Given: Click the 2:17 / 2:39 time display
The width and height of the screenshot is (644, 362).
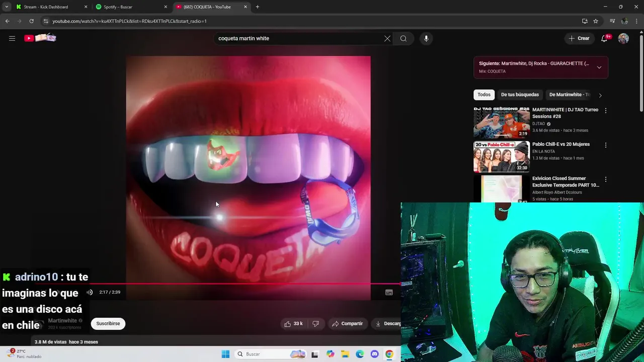Looking at the screenshot, I should tap(110, 292).
